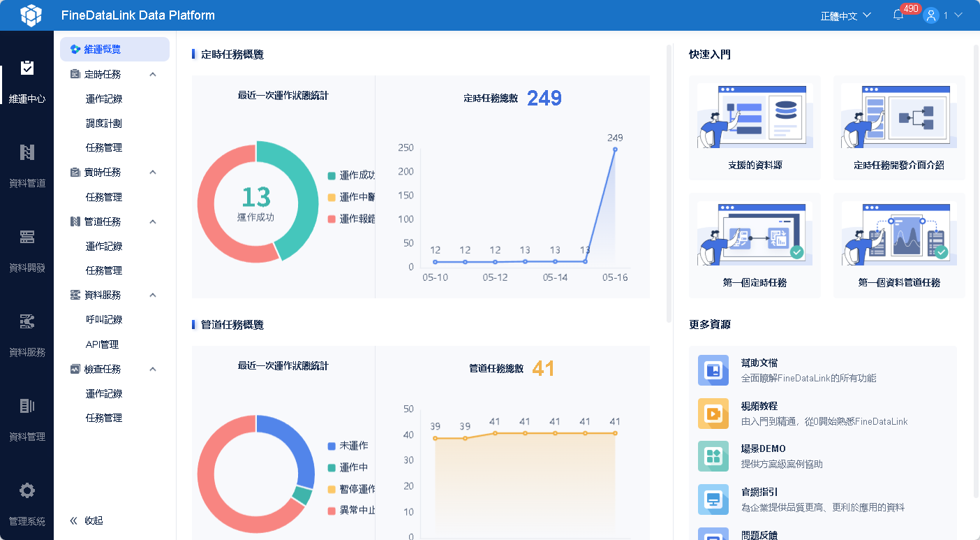The width and height of the screenshot is (980, 540).
Task: Toggle the 暫停運作 legend swatch
Action: pos(332,489)
